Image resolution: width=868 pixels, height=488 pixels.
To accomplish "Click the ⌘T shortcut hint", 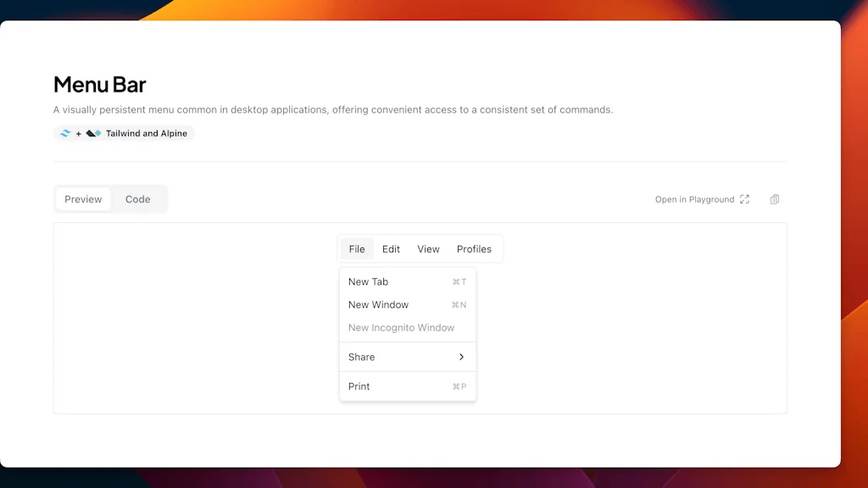I will 459,282.
